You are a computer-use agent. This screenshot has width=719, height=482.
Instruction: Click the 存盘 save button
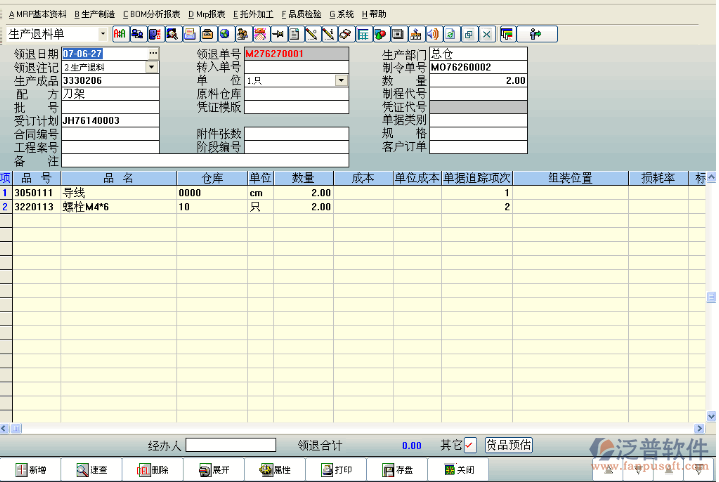coord(397,469)
